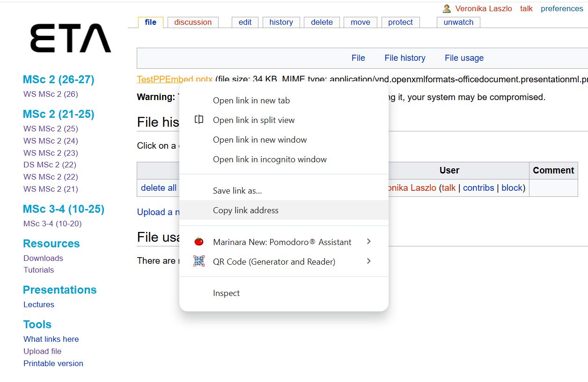The height and width of the screenshot is (382, 588).
Task: Open the Downloads sidebar link
Action: click(43, 258)
